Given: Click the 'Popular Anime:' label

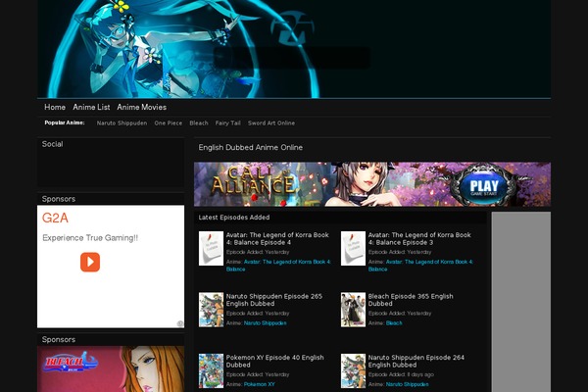Looking at the screenshot, I should [x=65, y=122].
